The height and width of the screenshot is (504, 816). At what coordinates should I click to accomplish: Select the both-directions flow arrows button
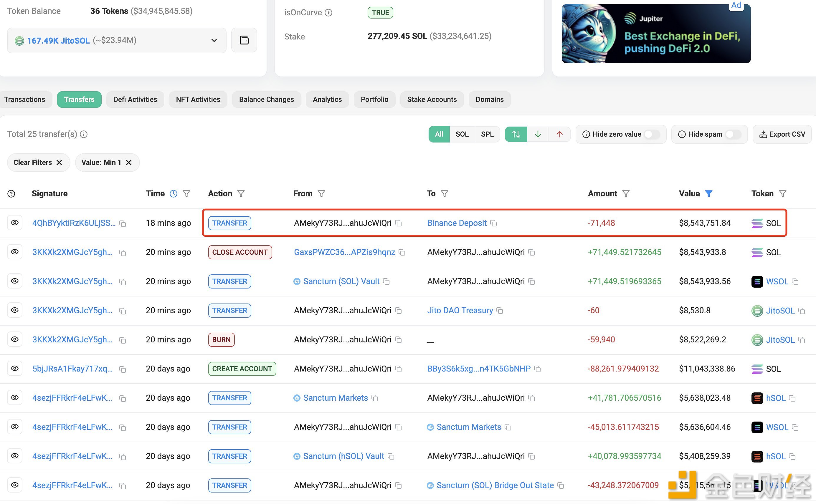tap(516, 134)
